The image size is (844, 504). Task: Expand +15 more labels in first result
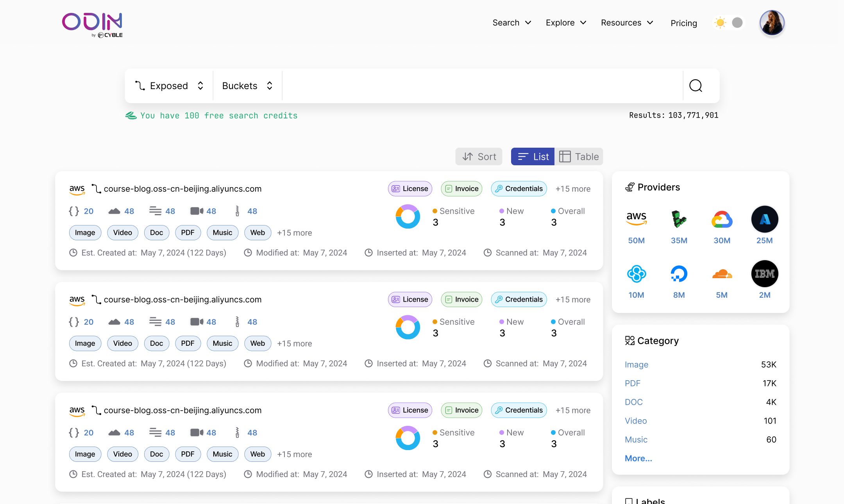coord(573,189)
